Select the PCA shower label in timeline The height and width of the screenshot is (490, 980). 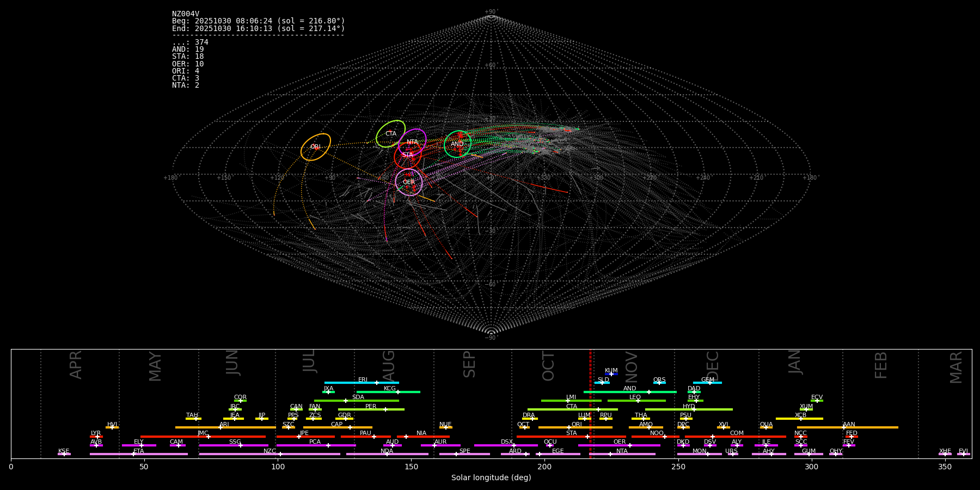click(315, 442)
